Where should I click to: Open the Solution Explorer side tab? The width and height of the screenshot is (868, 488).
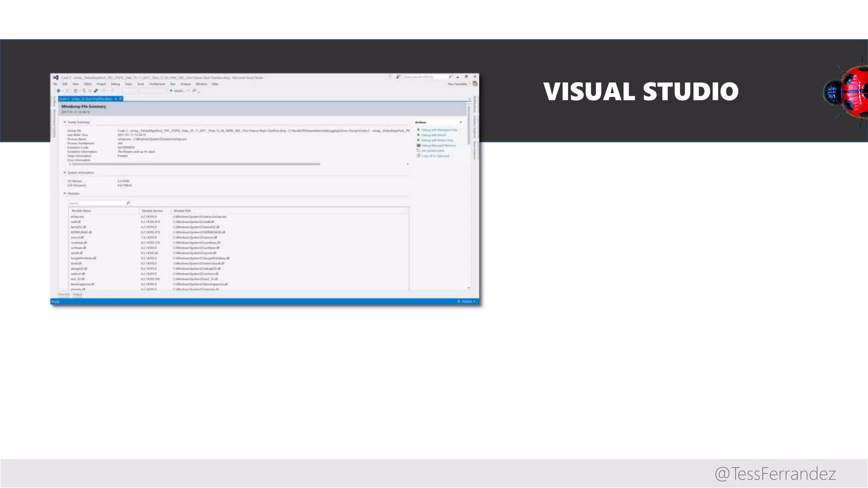click(x=475, y=126)
